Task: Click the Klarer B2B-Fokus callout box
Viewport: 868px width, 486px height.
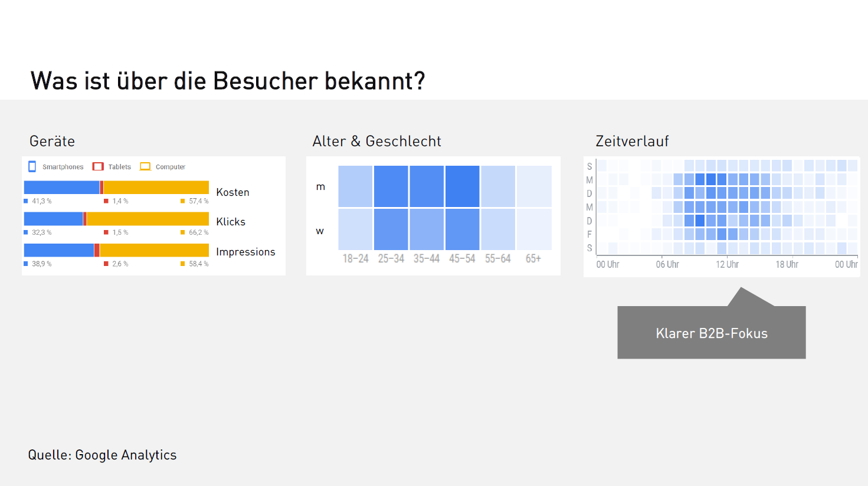Action: pyautogui.click(x=711, y=333)
